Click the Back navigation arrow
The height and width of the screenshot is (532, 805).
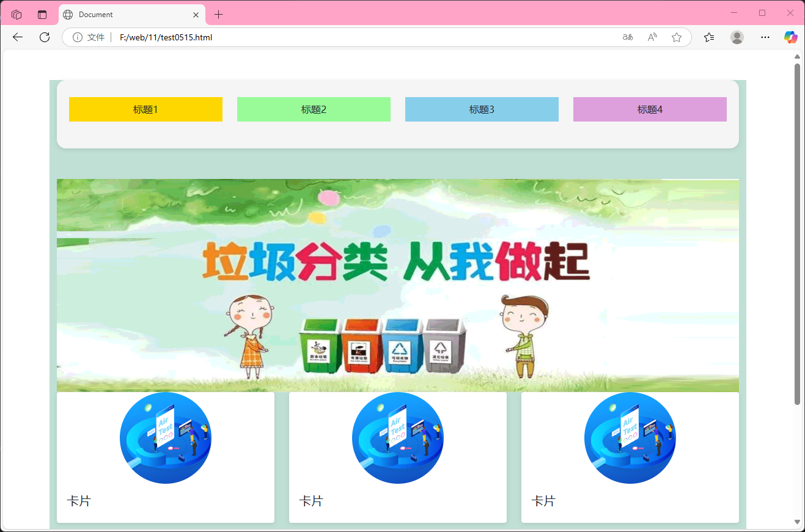pyautogui.click(x=17, y=37)
